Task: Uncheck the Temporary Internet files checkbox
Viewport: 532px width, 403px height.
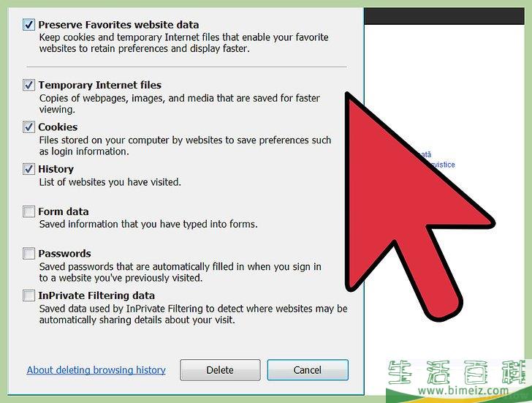Action: (x=28, y=85)
